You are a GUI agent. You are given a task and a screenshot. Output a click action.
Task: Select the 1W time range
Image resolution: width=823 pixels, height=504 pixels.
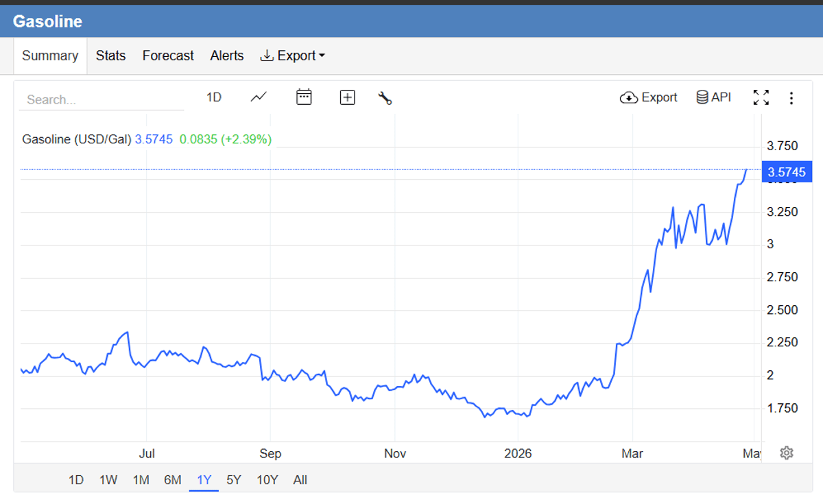click(x=108, y=480)
